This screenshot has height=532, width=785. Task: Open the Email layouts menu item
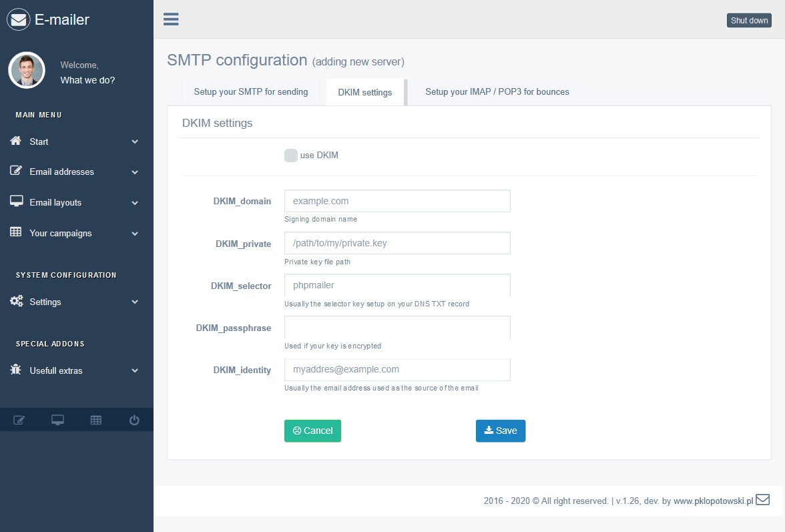click(77, 202)
